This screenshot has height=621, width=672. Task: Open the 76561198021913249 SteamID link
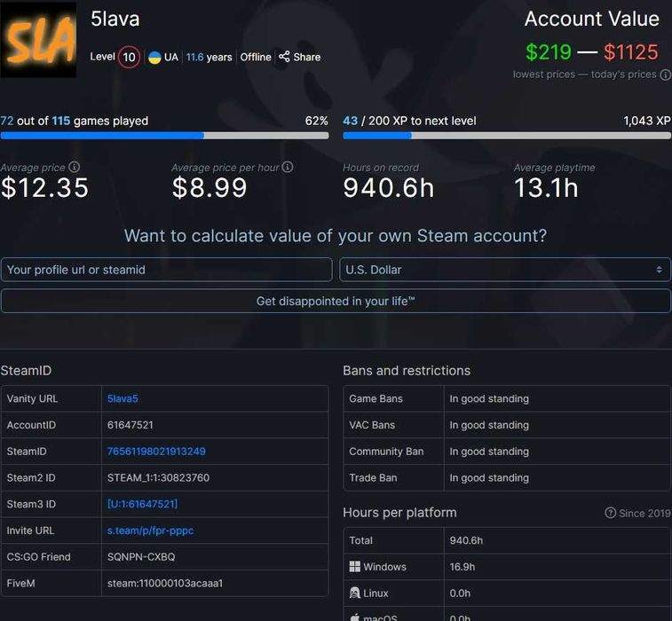(156, 452)
